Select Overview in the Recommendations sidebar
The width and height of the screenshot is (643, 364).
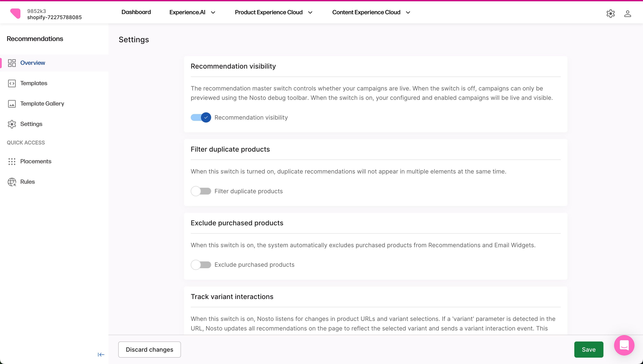click(33, 63)
